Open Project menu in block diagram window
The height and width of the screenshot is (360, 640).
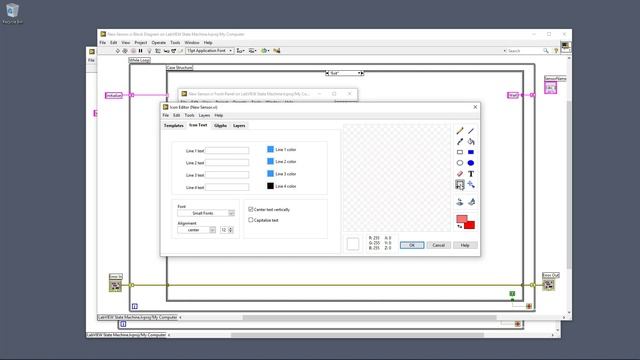tap(140, 42)
